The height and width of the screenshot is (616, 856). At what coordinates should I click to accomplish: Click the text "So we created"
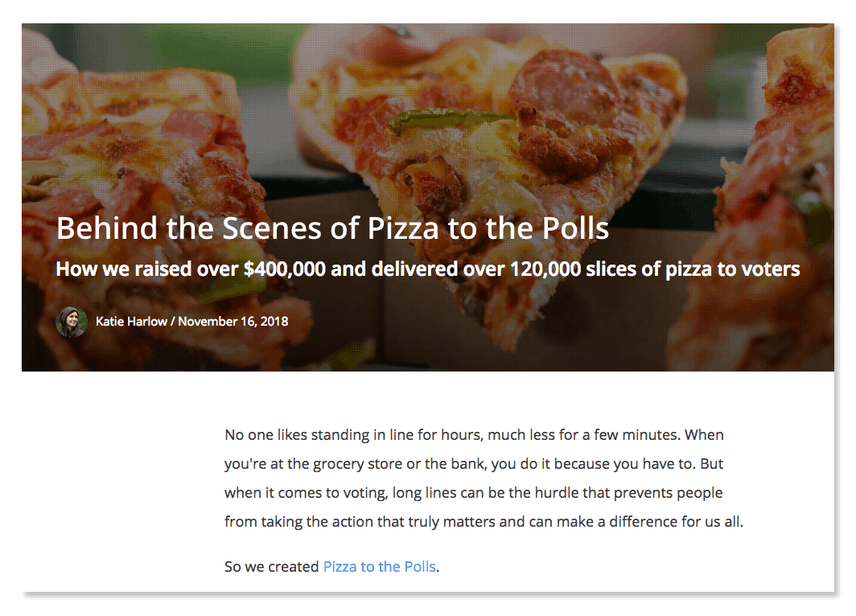click(x=271, y=567)
